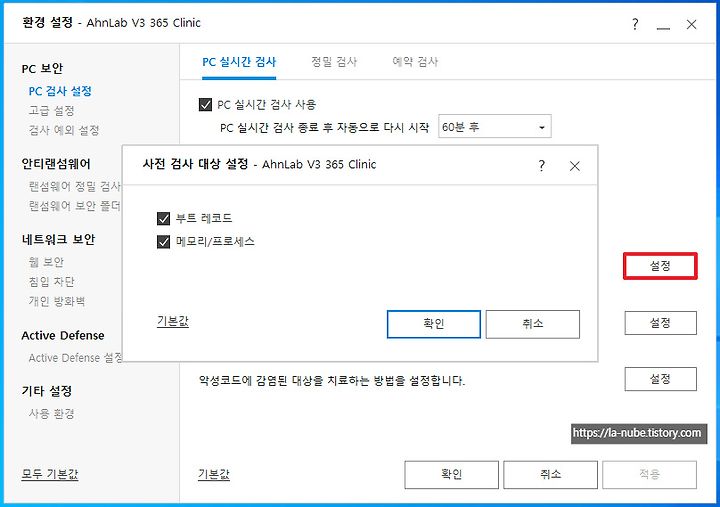Screen dimensions: 720x507
Task: Click 취소 at bottom of main window
Action: click(x=551, y=474)
